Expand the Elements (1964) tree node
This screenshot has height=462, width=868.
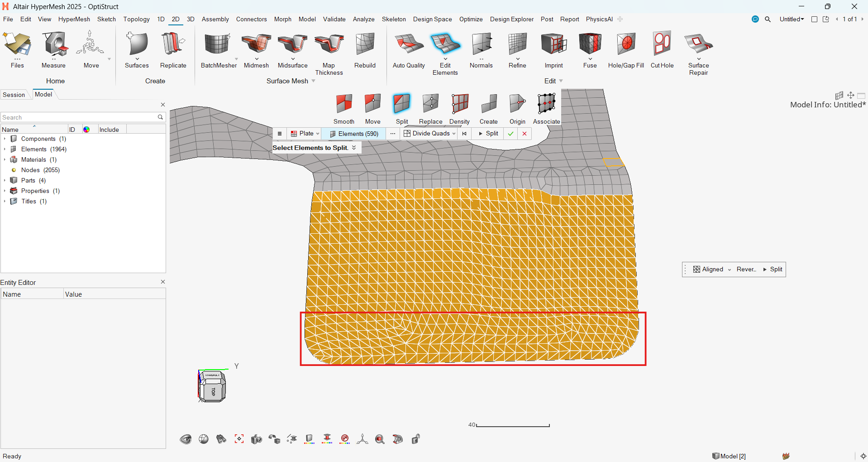click(5, 149)
